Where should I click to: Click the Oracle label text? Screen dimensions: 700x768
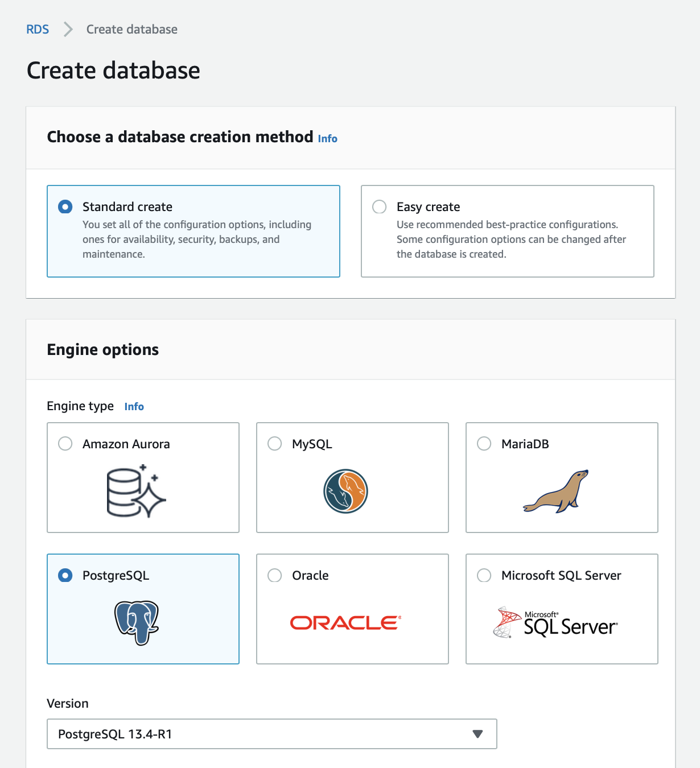coord(310,575)
